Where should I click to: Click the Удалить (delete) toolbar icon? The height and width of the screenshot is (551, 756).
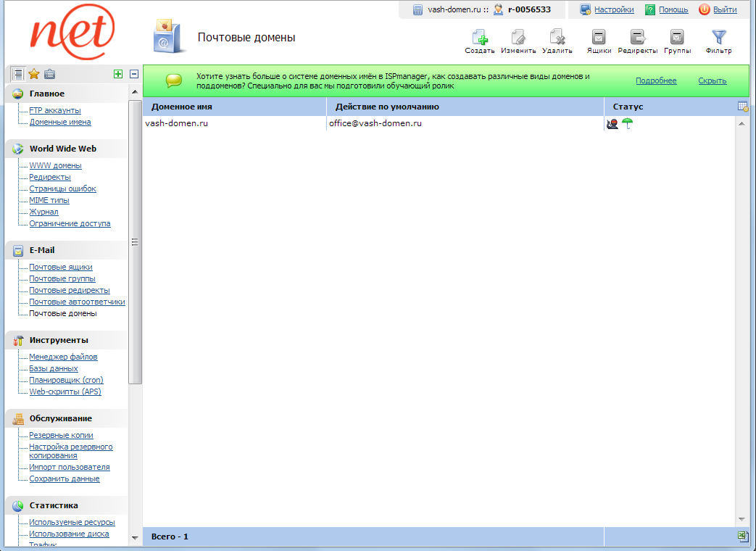[x=557, y=38]
